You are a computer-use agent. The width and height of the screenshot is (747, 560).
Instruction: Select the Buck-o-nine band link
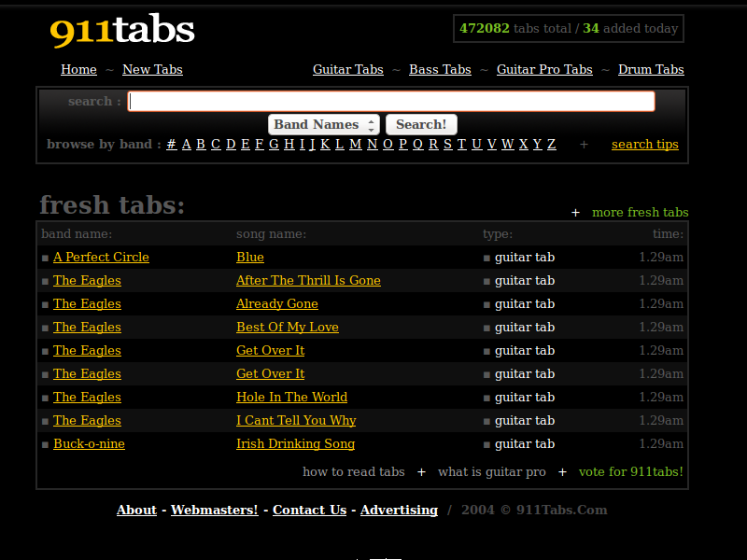[89, 444]
